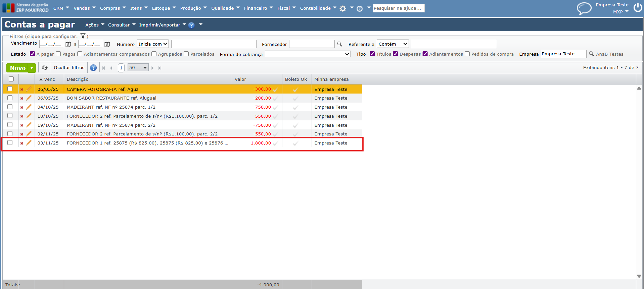Enable the Pagos state filter
The image size is (644, 289).
tap(58, 54)
